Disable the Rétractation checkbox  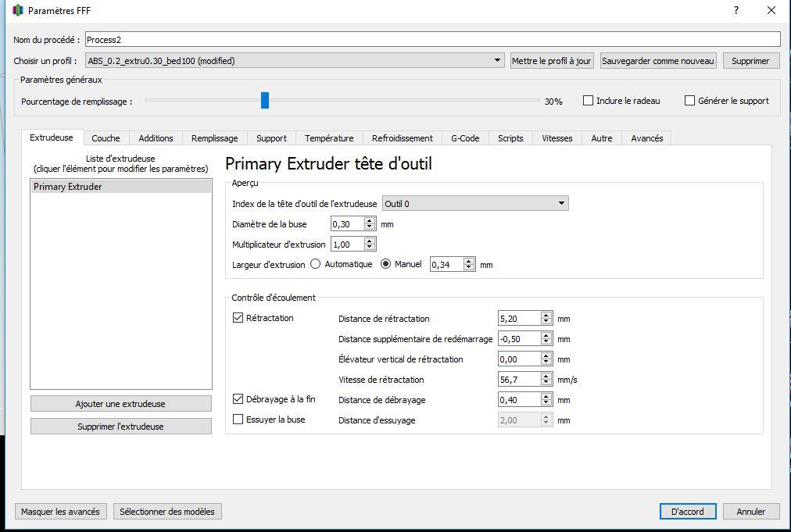pyautogui.click(x=238, y=318)
